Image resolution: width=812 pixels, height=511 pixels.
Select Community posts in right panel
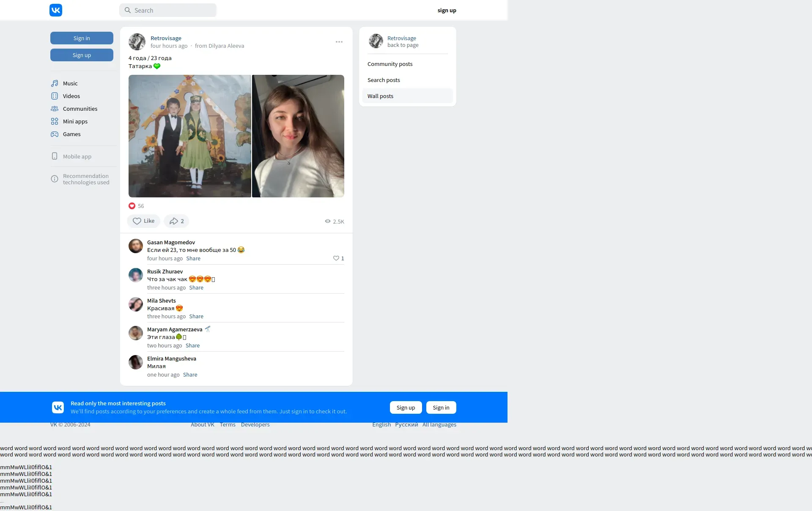click(390, 64)
